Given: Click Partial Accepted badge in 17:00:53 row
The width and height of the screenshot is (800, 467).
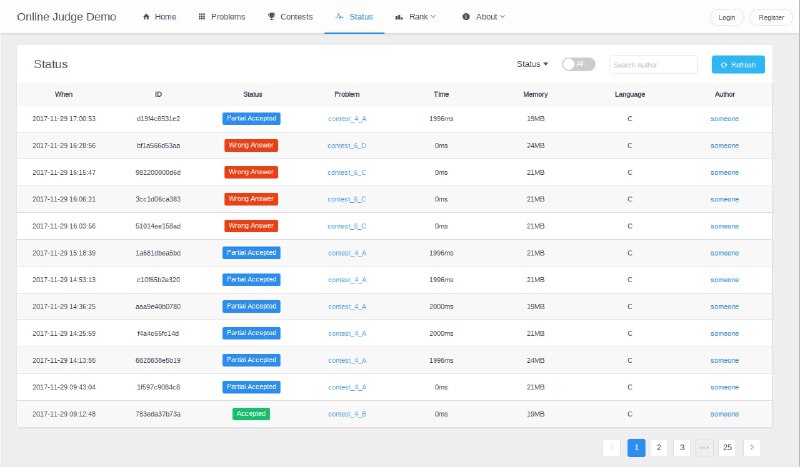Looking at the screenshot, I should (252, 118).
